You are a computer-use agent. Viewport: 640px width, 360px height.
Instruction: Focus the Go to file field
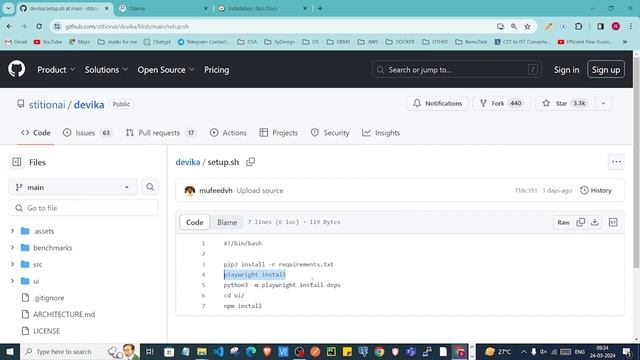coord(83,208)
